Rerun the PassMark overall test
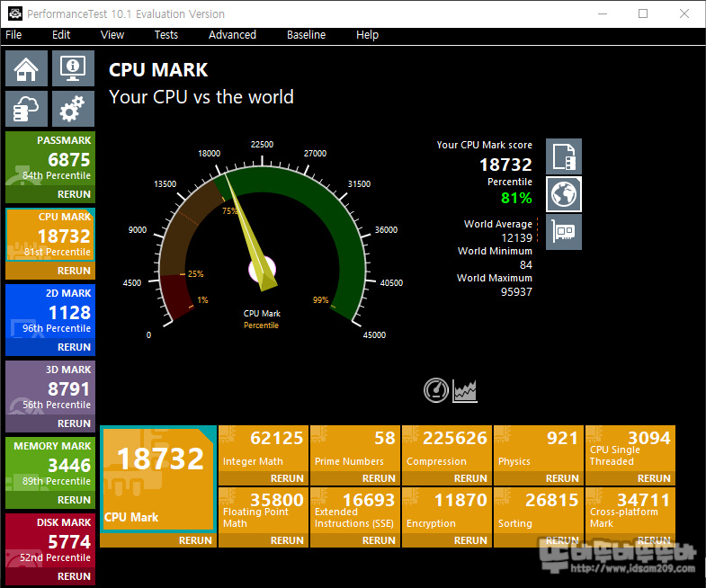Image resolution: width=706 pixels, height=588 pixels. coord(74,194)
